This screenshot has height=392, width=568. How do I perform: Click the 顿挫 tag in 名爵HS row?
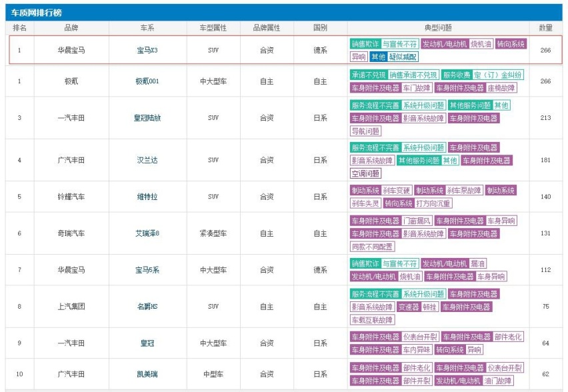click(x=429, y=307)
